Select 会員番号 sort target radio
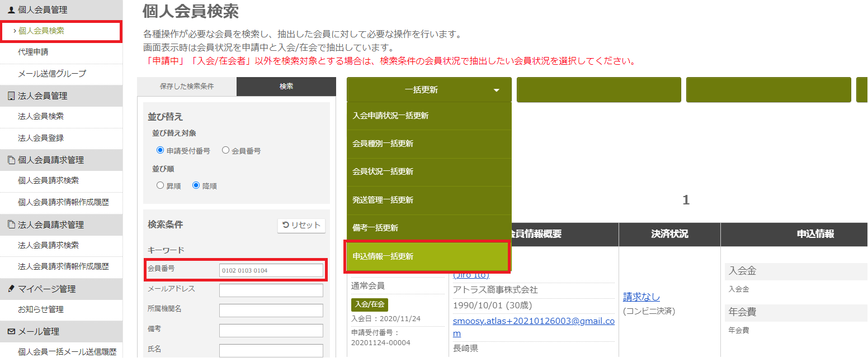 [225, 150]
